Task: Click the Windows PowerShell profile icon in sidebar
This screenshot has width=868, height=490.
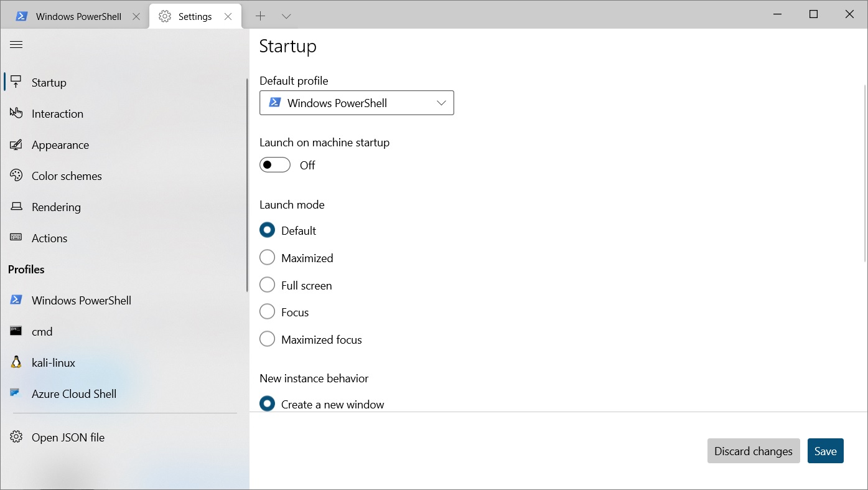Action: [16, 300]
